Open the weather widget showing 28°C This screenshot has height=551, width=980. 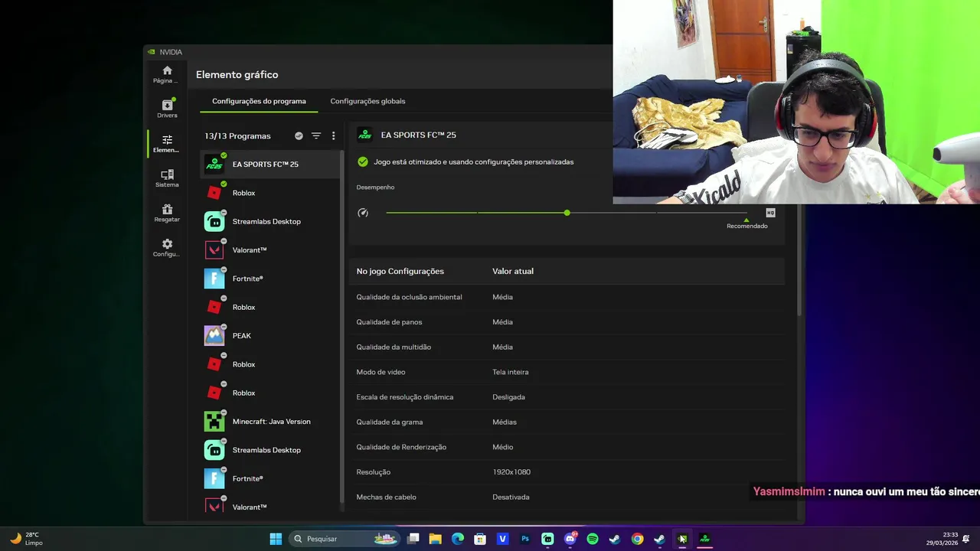26,539
